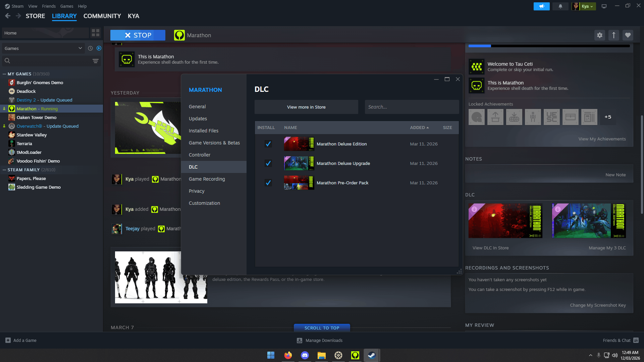Click the View My Achievements link
Viewport: 644px width, 362px height.
point(602,139)
